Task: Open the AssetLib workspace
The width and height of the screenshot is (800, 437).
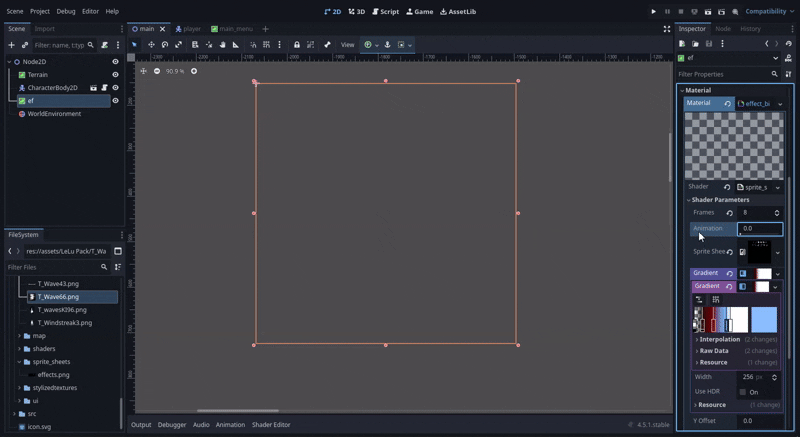Action: point(458,12)
